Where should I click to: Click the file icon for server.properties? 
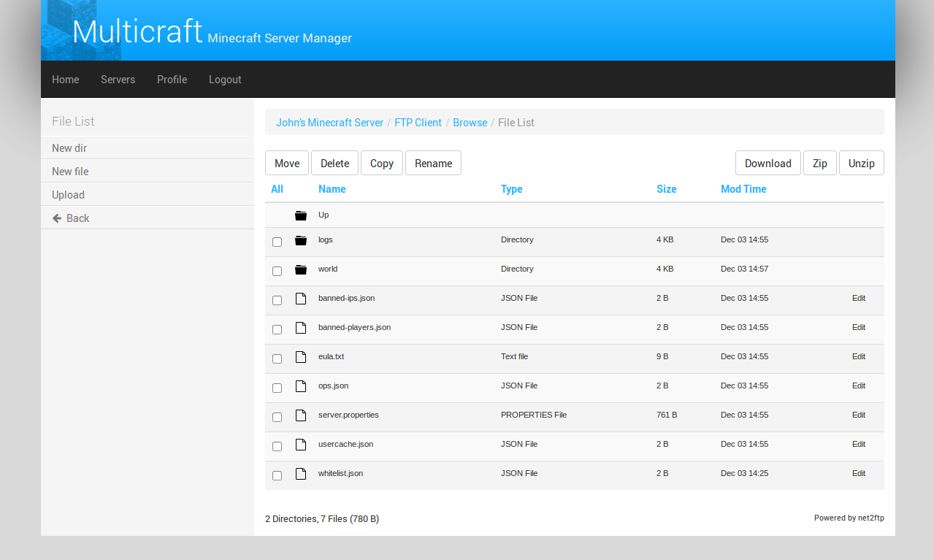pos(301,415)
